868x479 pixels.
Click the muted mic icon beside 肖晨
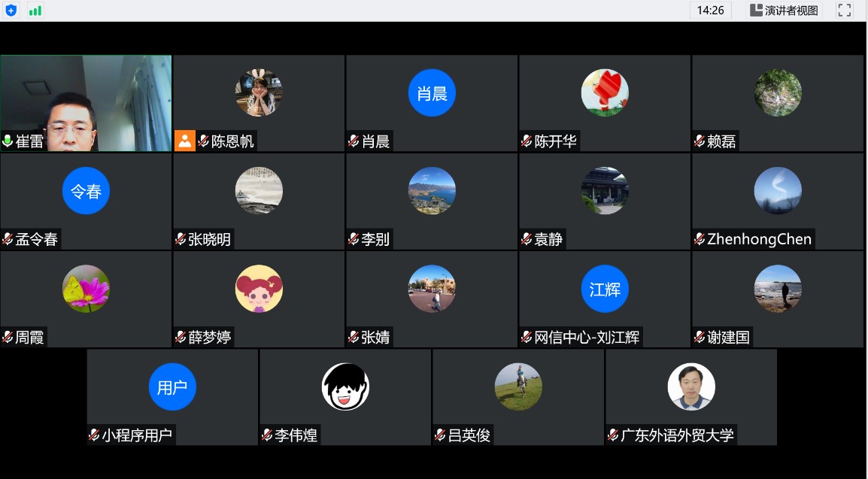pyautogui.click(x=354, y=141)
